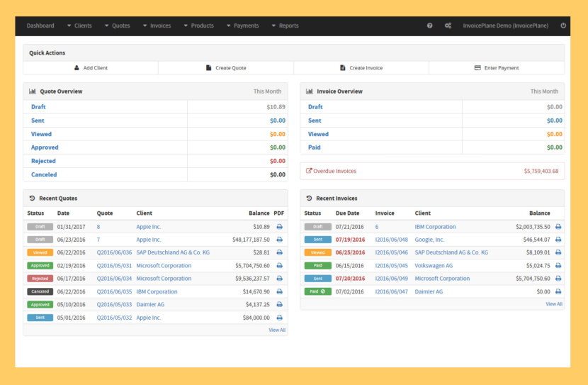
Task: Log out using the power icon
Action: coord(563,26)
